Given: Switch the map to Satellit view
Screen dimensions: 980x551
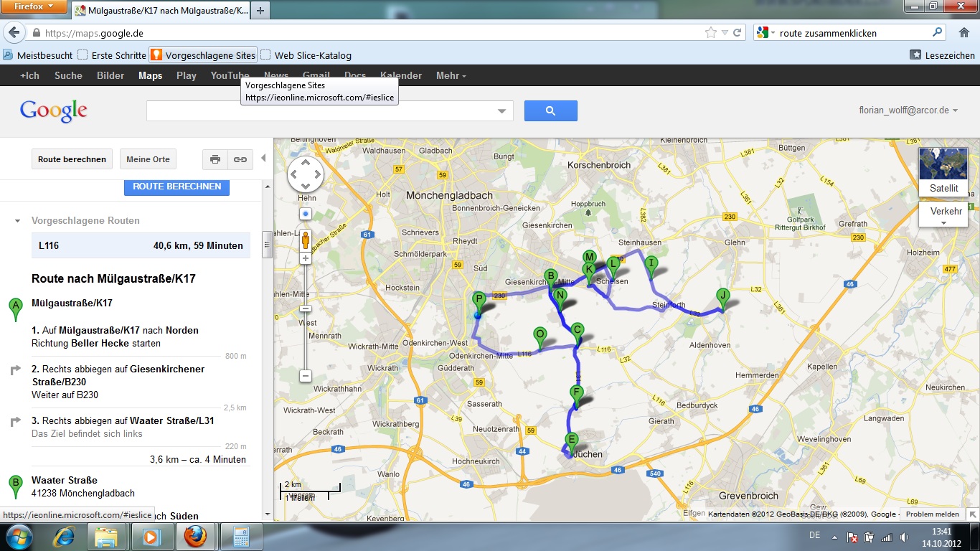Looking at the screenshot, I should (x=943, y=172).
